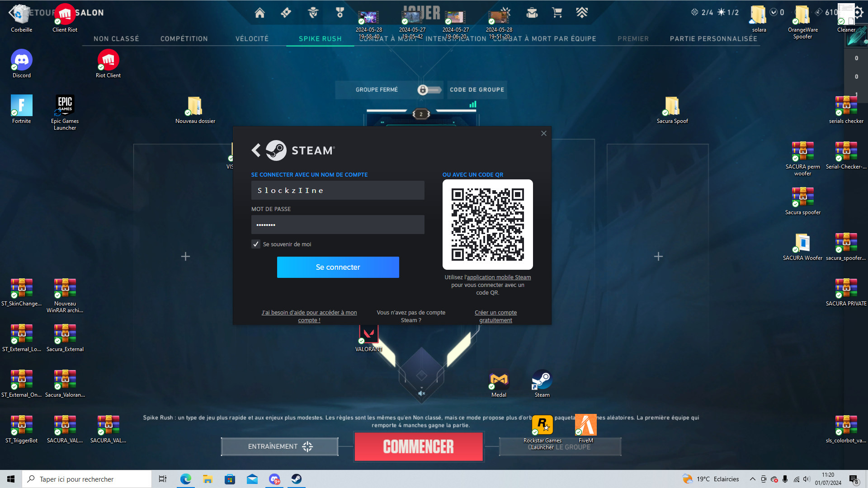Click the Steam password field
Image resolution: width=868 pixels, height=488 pixels.
(x=338, y=225)
